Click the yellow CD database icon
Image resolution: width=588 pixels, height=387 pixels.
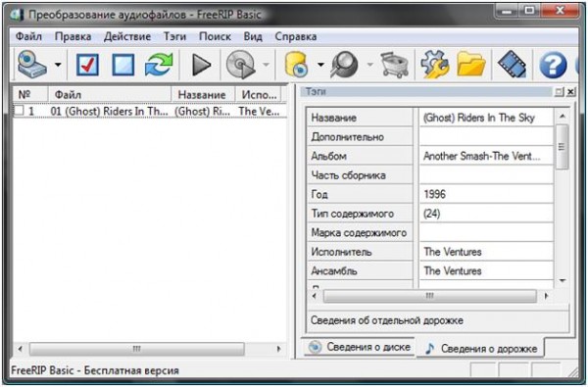coord(297,65)
